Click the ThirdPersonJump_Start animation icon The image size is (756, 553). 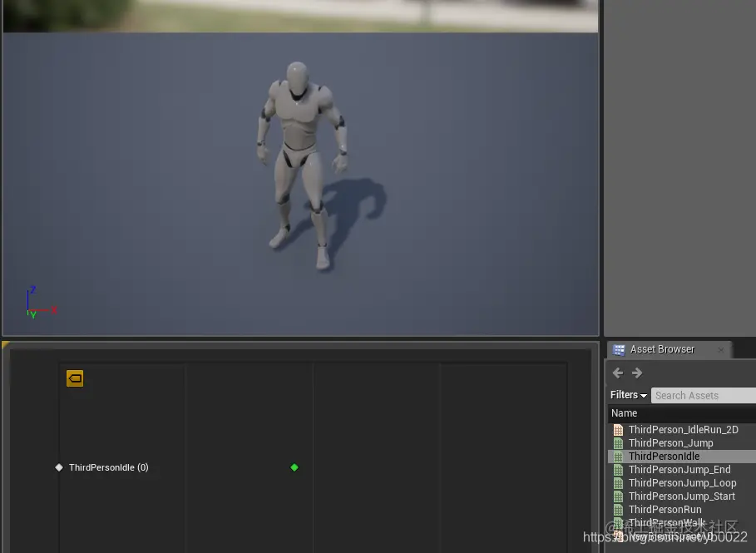(618, 496)
